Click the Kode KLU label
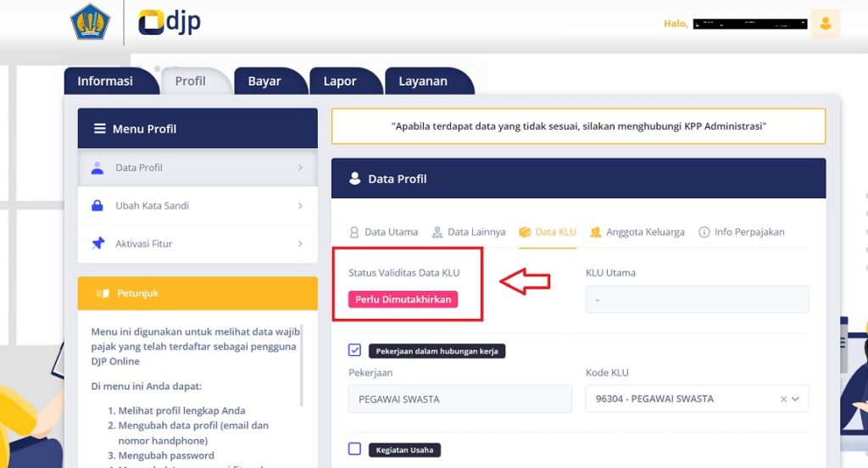868x468 pixels. (607, 373)
